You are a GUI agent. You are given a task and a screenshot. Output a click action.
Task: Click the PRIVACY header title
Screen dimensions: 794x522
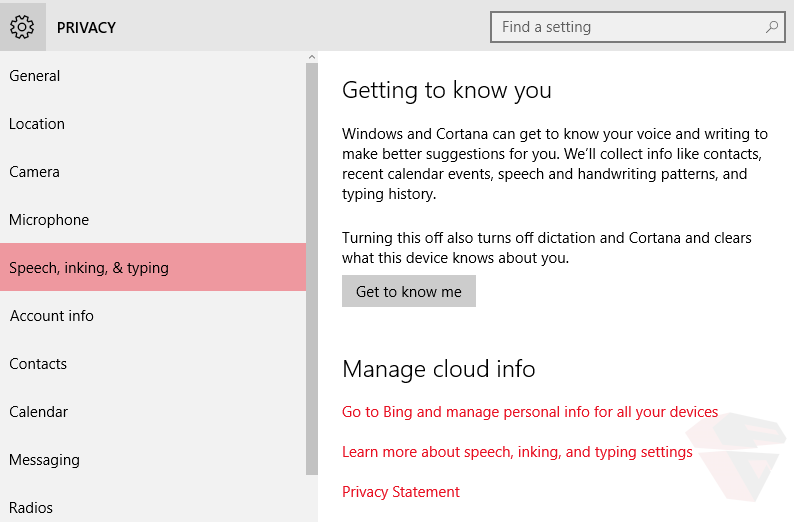[x=86, y=27]
